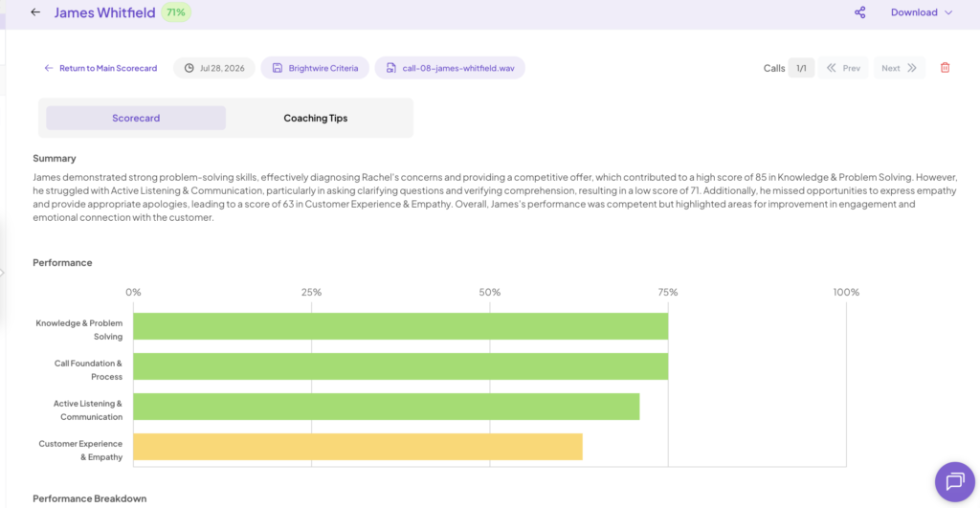Click the 1/1 calls counter
Screen dimensions: 980x508
[801, 68]
